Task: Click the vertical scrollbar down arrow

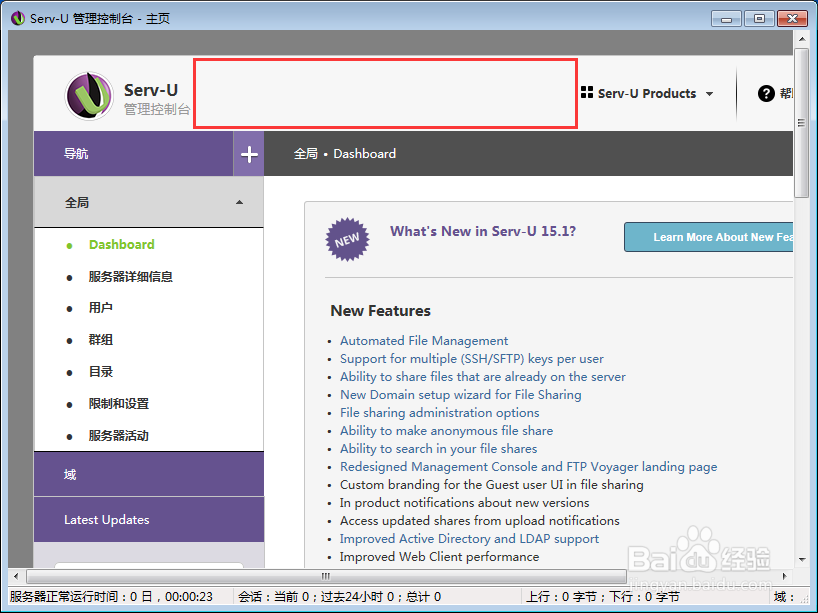Action: click(x=802, y=560)
